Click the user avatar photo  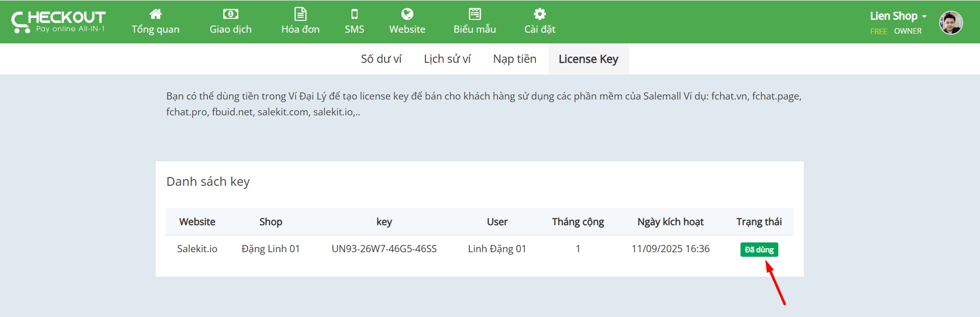pos(951,22)
